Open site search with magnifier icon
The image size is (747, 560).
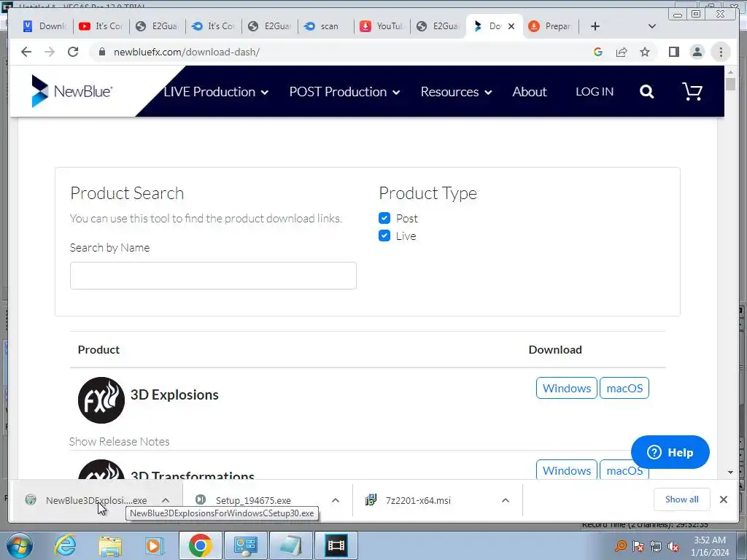(x=646, y=91)
